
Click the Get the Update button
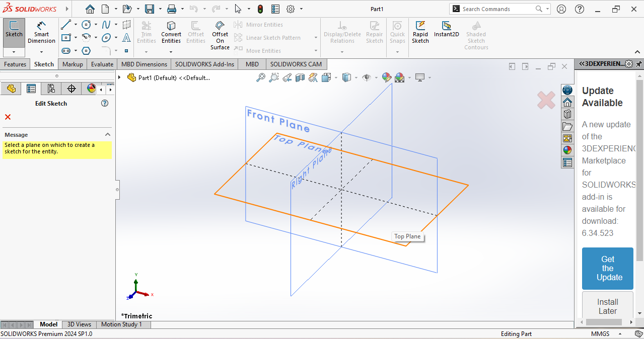(608, 269)
